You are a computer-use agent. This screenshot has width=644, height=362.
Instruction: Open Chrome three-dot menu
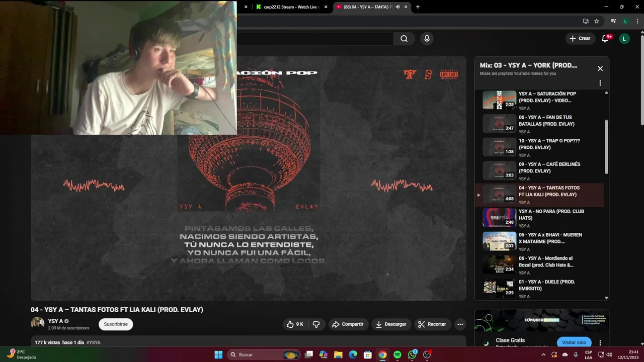point(636,21)
